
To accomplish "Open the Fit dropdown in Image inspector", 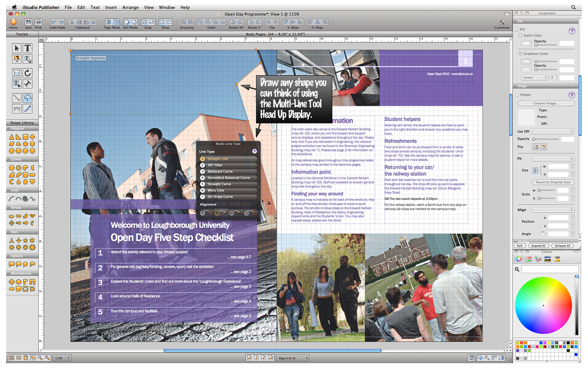I will [x=553, y=158].
